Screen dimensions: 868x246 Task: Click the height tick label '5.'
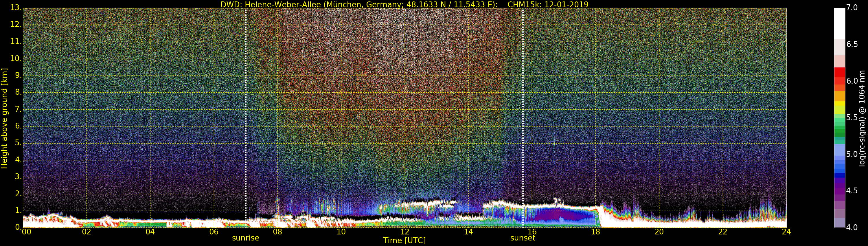pyautogui.click(x=18, y=143)
